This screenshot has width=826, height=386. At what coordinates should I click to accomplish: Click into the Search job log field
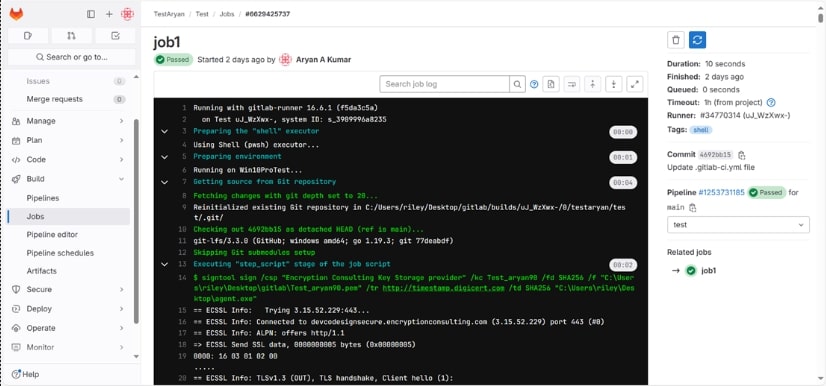[445, 84]
